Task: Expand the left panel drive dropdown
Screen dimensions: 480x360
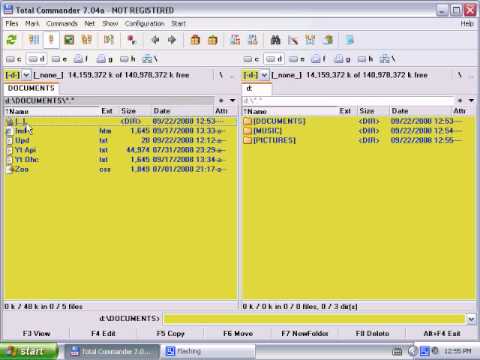Action: point(26,75)
